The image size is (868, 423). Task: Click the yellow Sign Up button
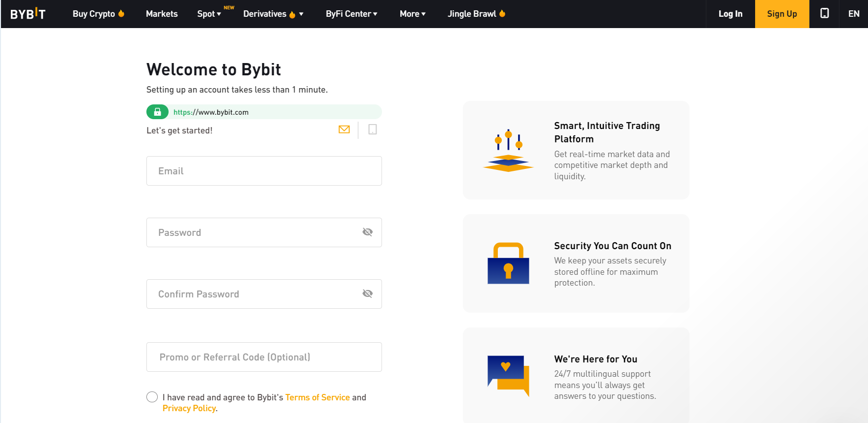(x=782, y=14)
